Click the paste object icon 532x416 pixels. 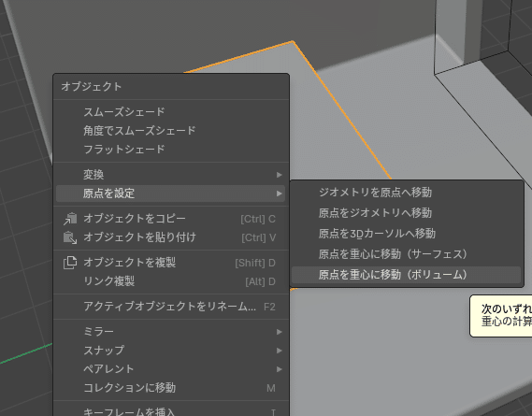[70, 237]
